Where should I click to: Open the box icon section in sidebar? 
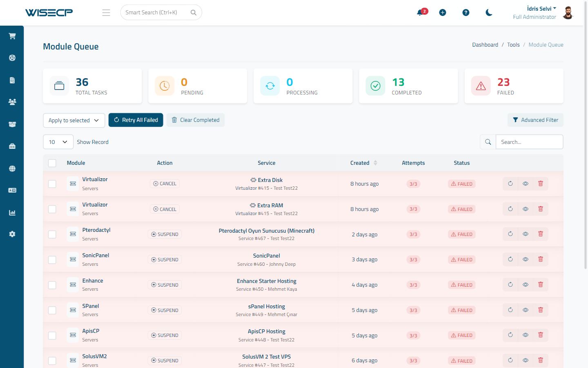(12, 124)
